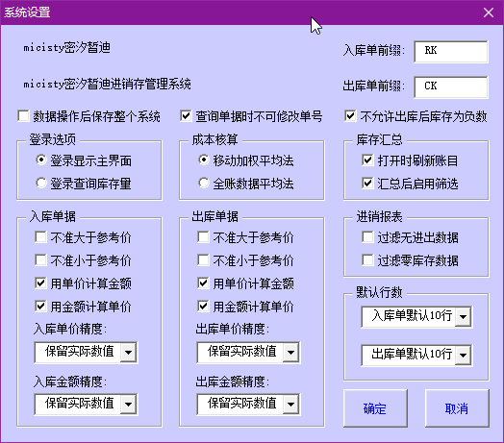Open the 出库单价精度 dropdown
Screen dimensions: 504x443
click(290, 353)
